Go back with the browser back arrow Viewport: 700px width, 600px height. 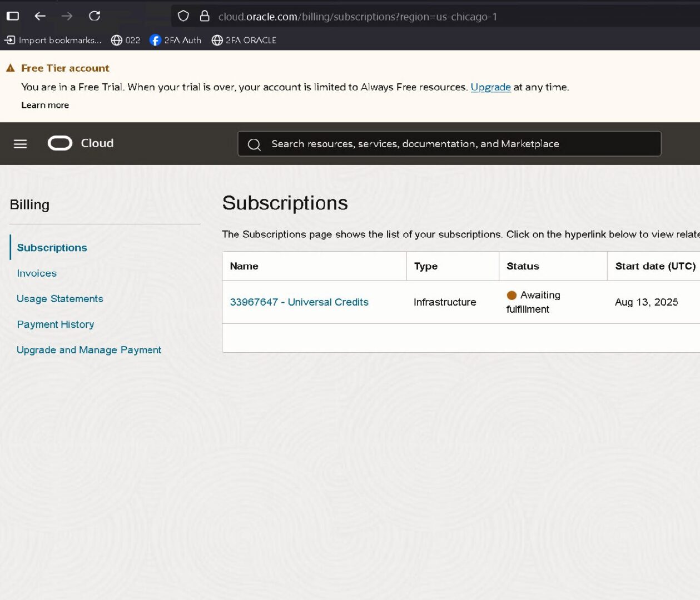pos(40,16)
